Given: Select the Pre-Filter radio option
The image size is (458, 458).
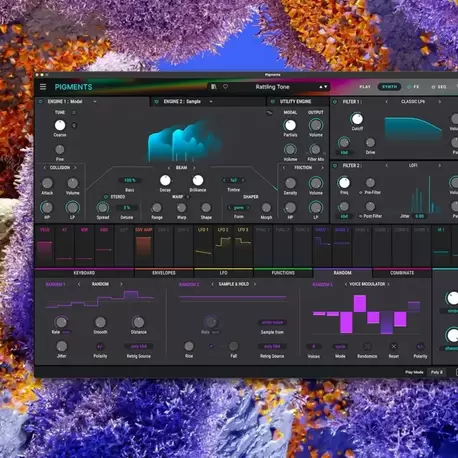Looking at the screenshot, I should click(360, 193).
